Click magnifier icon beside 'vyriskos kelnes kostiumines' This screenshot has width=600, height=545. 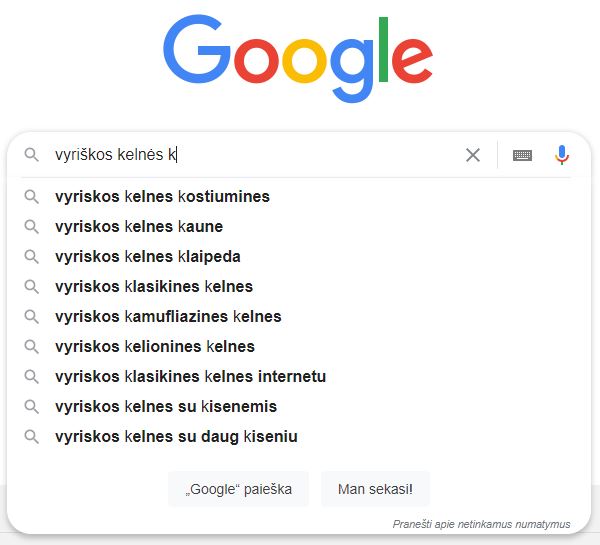(32, 197)
